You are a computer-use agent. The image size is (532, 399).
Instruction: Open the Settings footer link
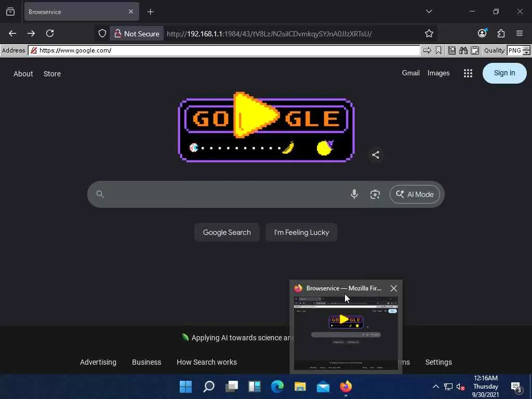(x=438, y=362)
